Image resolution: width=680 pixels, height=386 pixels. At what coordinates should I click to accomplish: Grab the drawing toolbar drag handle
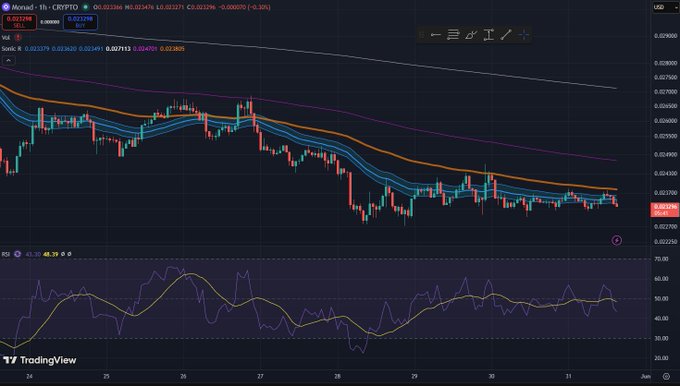(422, 35)
